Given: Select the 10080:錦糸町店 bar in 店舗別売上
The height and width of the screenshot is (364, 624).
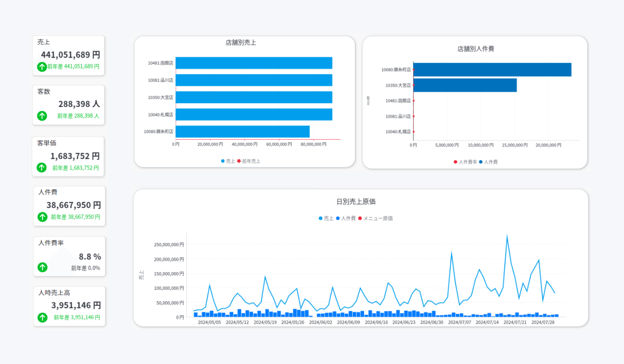Looking at the screenshot, I should (x=242, y=132).
